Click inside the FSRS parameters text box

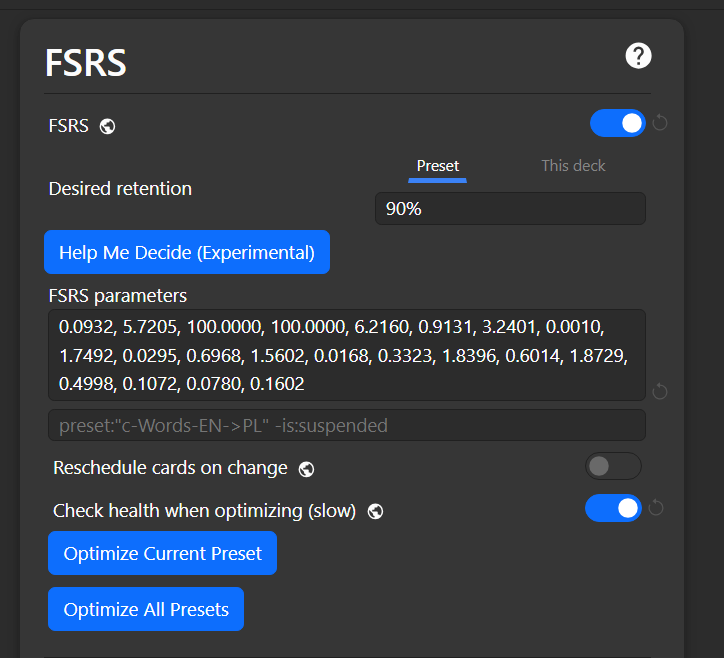pos(347,355)
